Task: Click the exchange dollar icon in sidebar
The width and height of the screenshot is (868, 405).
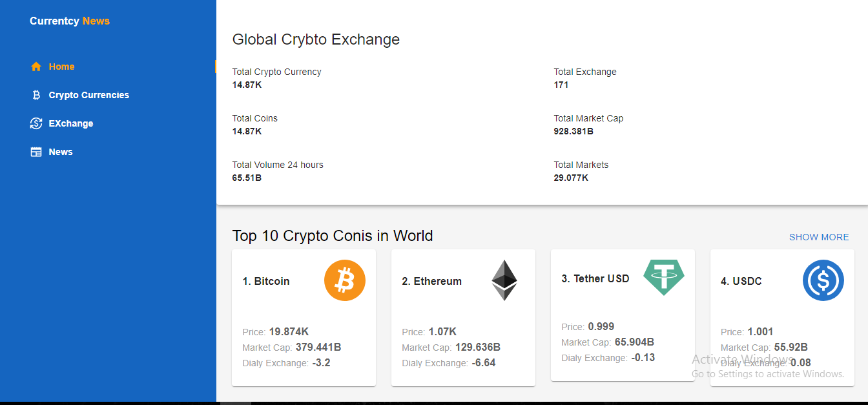Action: 36,123
